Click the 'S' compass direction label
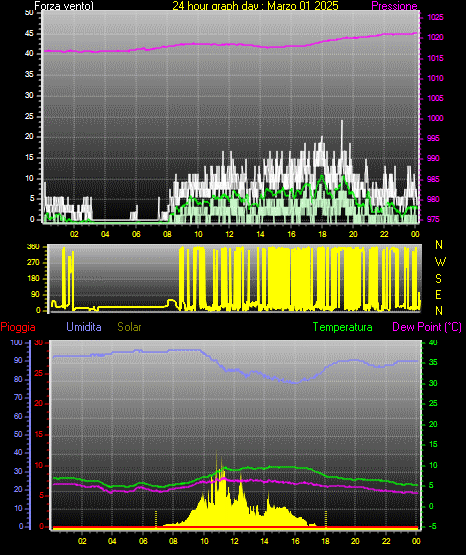 click(x=439, y=279)
